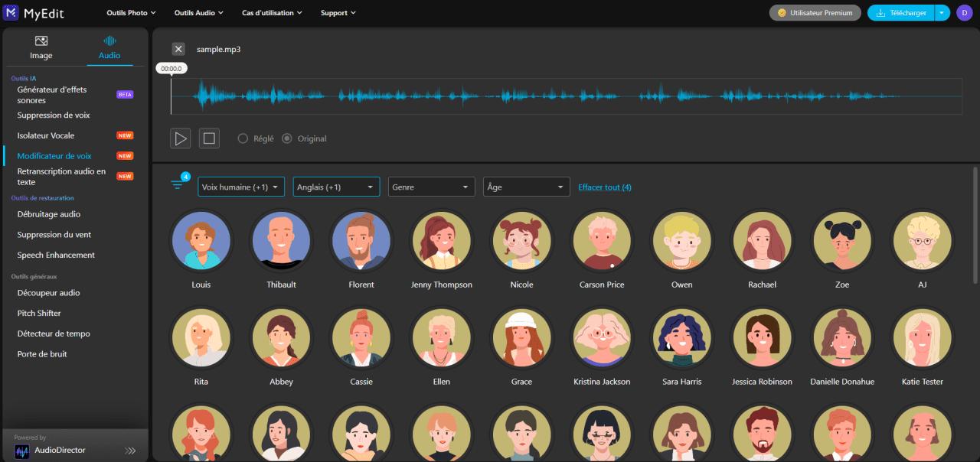The height and width of the screenshot is (462, 980).
Task: Click the Utilisateur Premium button
Action: 815,13
